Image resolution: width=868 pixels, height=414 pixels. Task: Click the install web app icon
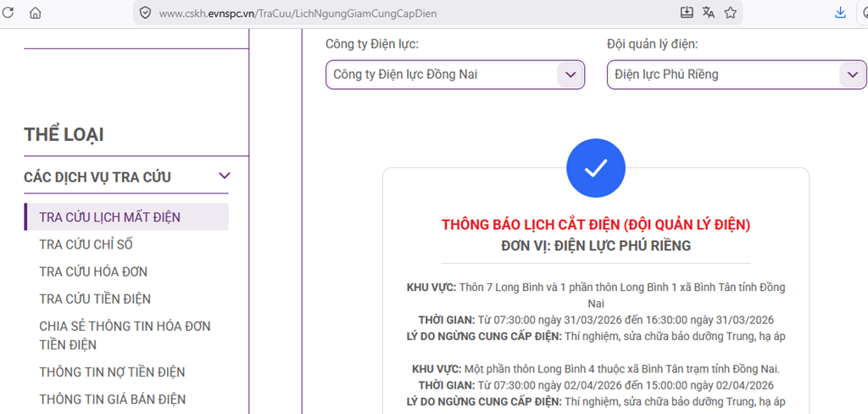[x=687, y=13]
